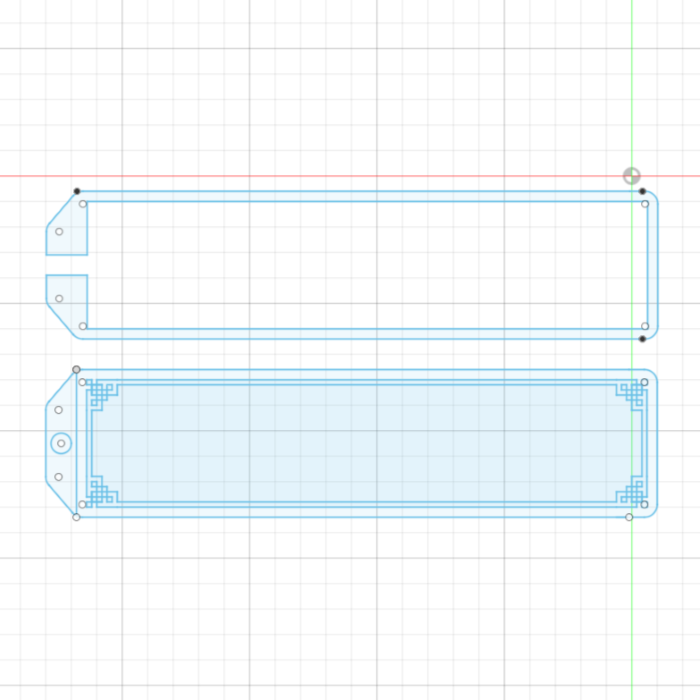
Task: Click the upper frame's rounded right edge
Action: tap(658, 265)
